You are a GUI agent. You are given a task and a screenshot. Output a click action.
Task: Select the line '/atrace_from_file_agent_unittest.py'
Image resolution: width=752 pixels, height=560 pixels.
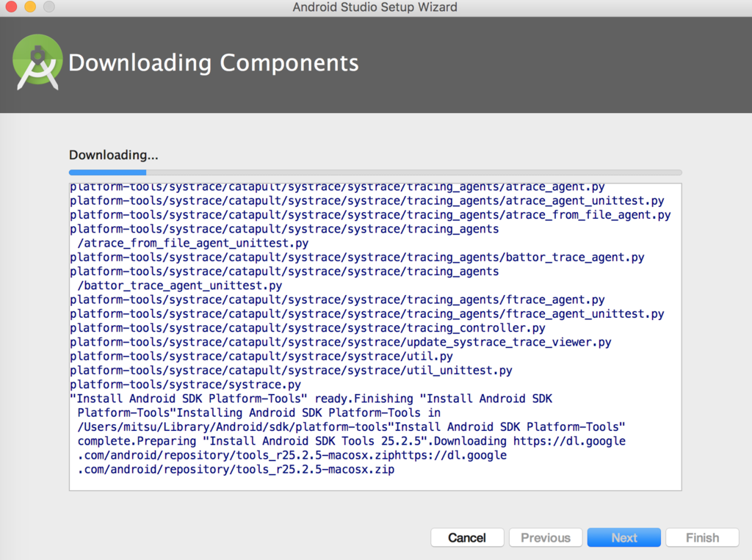[193, 243]
